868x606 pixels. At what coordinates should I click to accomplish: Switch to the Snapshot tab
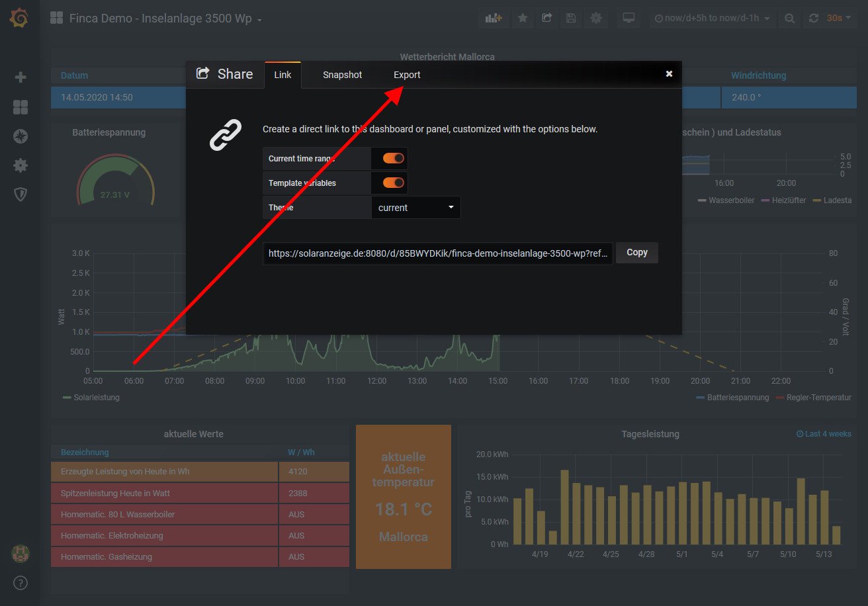(342, 75)
